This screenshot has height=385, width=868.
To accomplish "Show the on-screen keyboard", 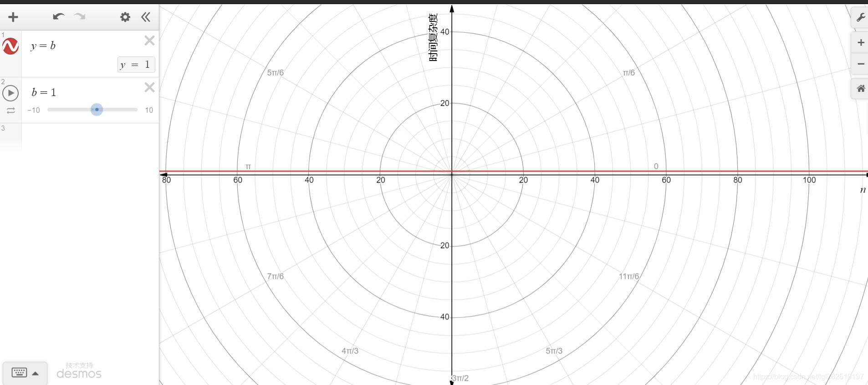I will click(25, 373).
